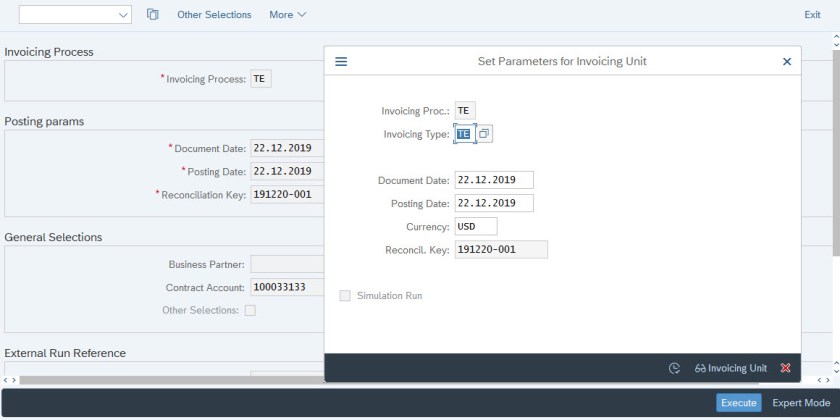Click Exit at top right
Viewport: 840px width, 420px height.
click(812, 15)
